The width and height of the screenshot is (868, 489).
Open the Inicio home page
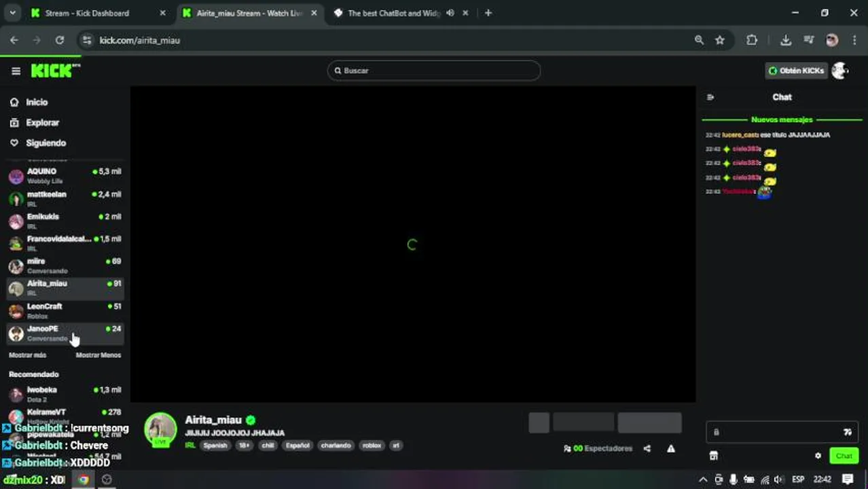tap(37, 102)
